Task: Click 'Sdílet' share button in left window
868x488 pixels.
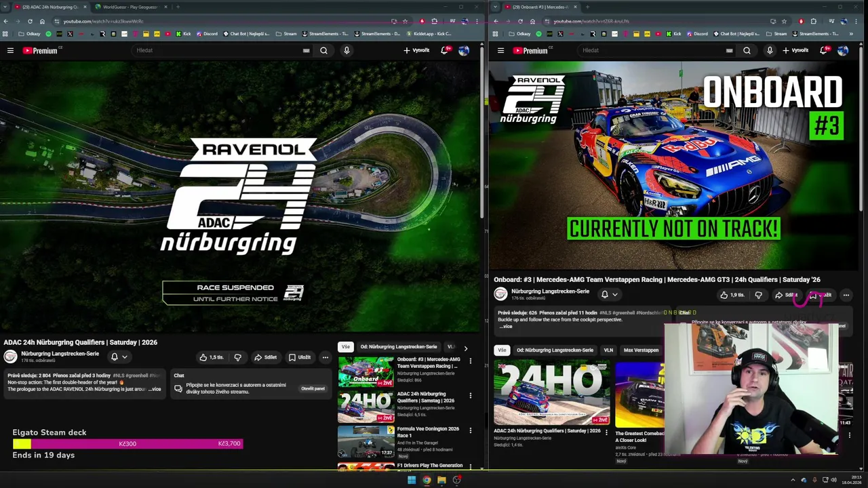Action: [265, 357]
